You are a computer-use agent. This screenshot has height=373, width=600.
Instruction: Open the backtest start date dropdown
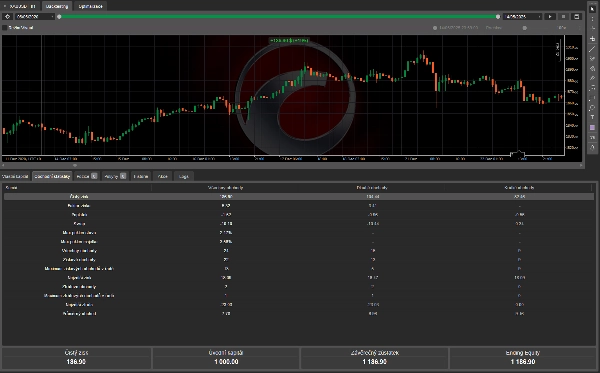pos(34,16)
